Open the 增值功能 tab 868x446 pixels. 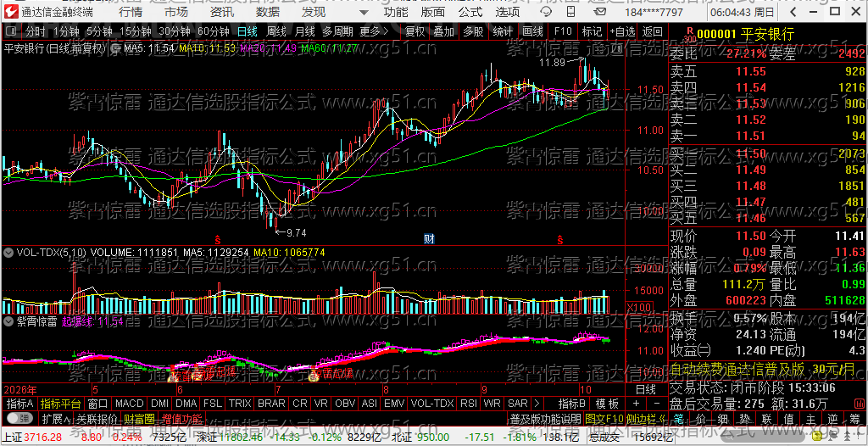(x=182, y=418)
